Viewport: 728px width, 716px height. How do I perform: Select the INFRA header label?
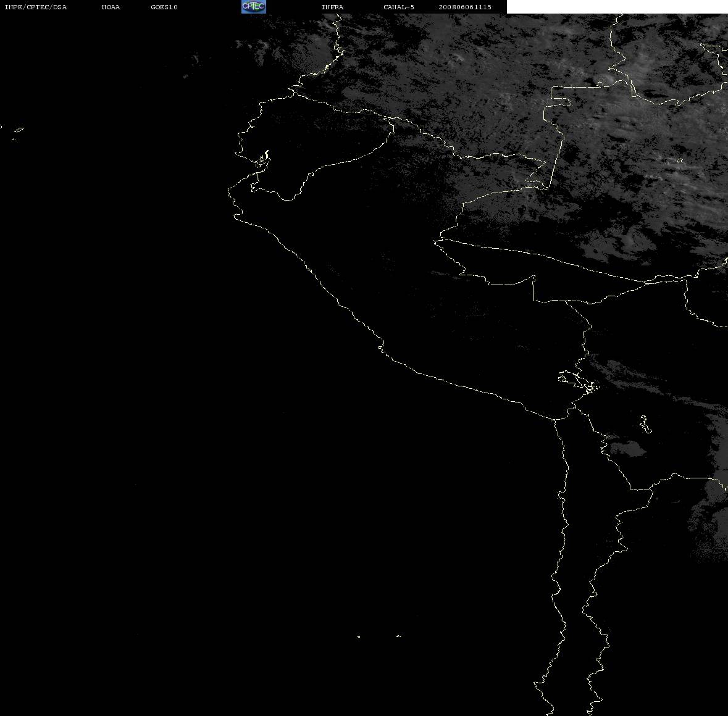click(332, 7)
